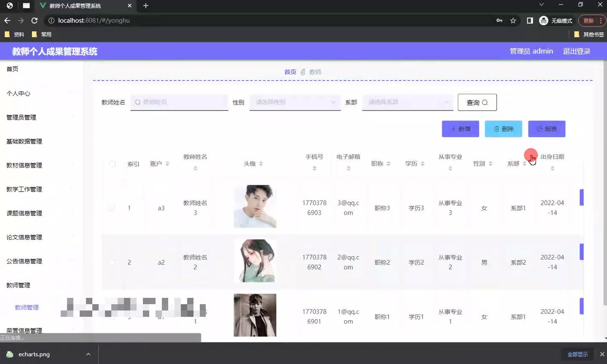Click the 管理员 admin user label

point(531,51)
